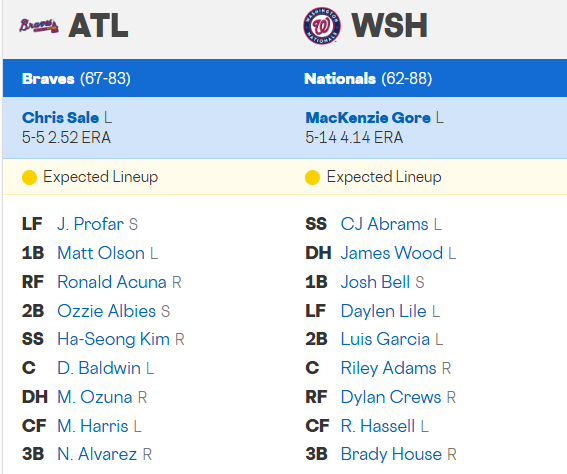Click the Nationals (62-88) team header

[x=368, y=78]
